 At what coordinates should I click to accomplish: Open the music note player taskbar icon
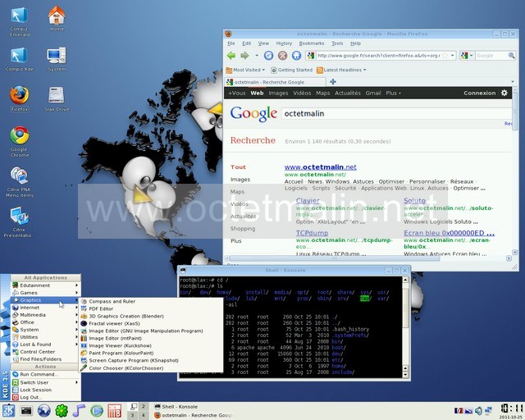tap(79, 411)
